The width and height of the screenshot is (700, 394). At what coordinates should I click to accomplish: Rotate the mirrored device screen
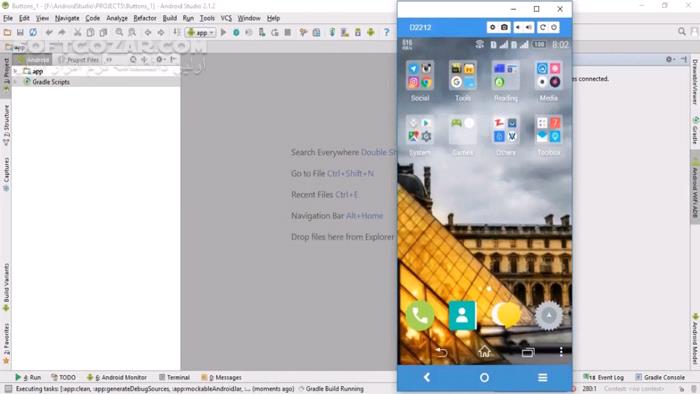542,27
